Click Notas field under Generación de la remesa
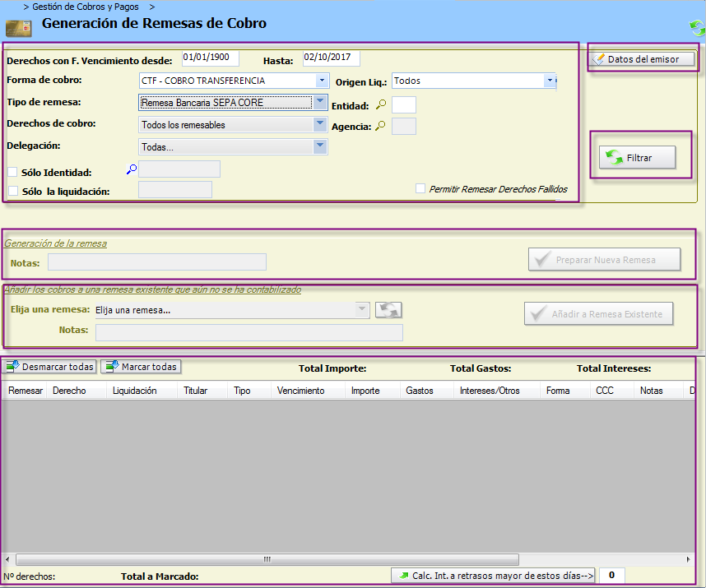This screenshot has height=588, width=706. click(x=157, y=262)
